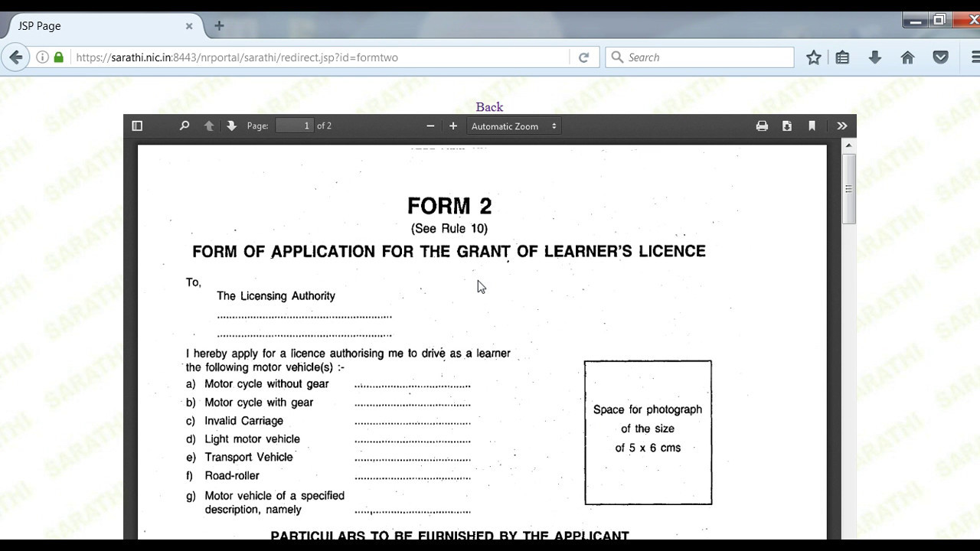Open the PDF viewer tools menu
Image resolution: width=980 pixels, height=551 pixels.
point(842,126)
